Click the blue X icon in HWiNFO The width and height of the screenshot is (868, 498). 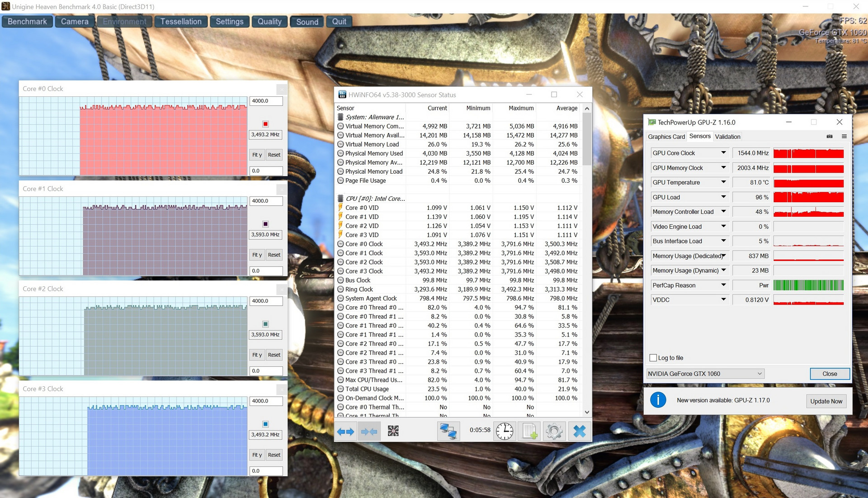[x=579, y=432]
